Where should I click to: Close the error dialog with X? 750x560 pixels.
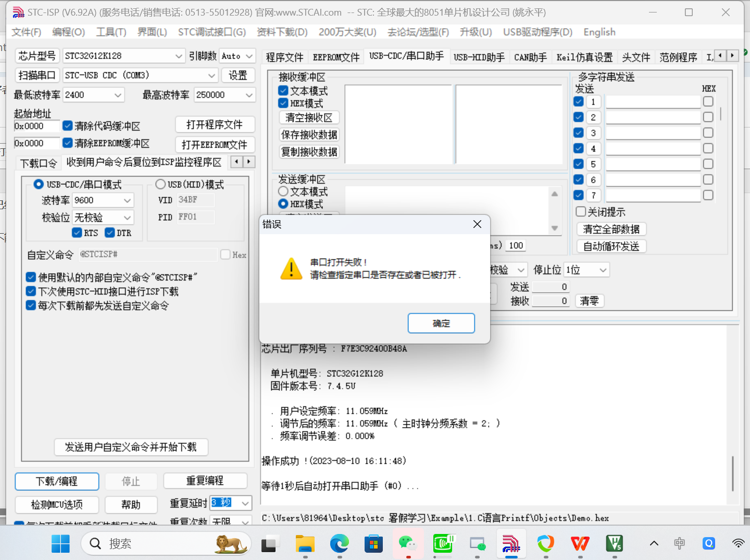477,224
